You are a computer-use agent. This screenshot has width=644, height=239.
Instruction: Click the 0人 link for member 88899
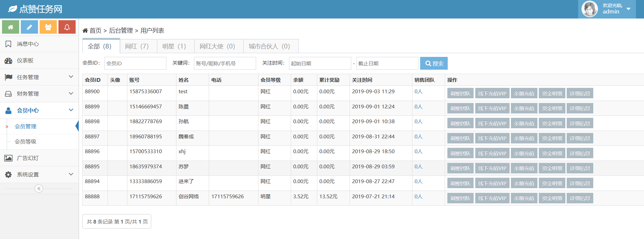click(418, 107)
